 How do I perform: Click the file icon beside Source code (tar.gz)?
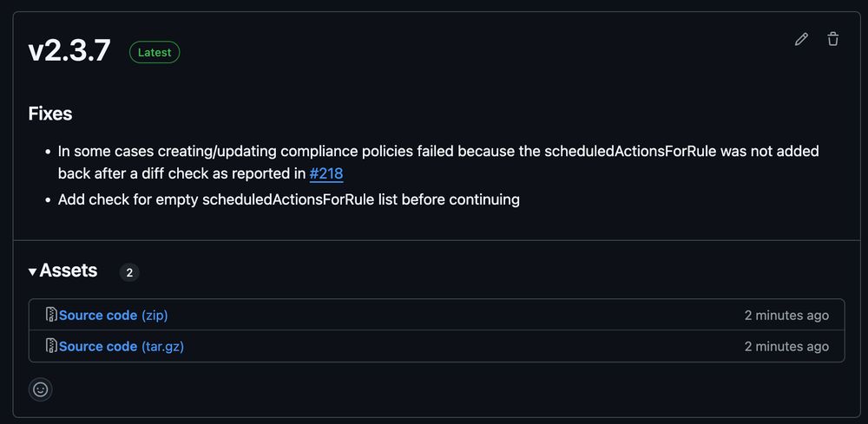click(51, 346)
